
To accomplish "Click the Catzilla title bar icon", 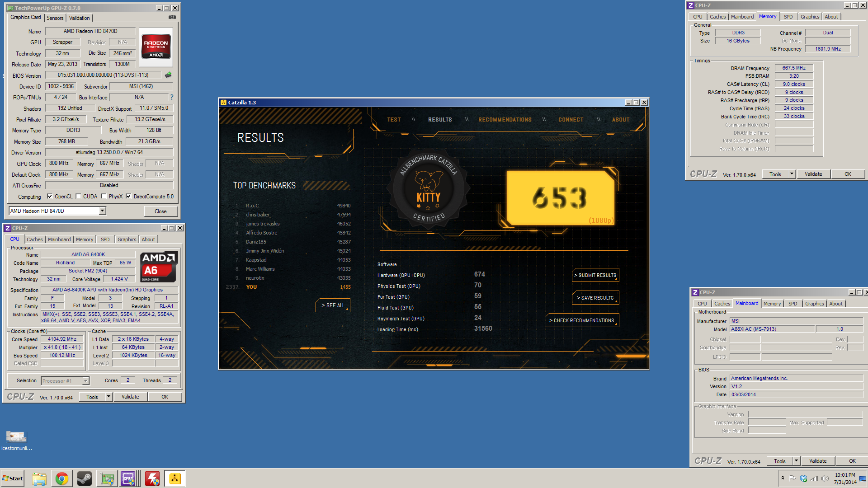I will click(x=223, y=103).
